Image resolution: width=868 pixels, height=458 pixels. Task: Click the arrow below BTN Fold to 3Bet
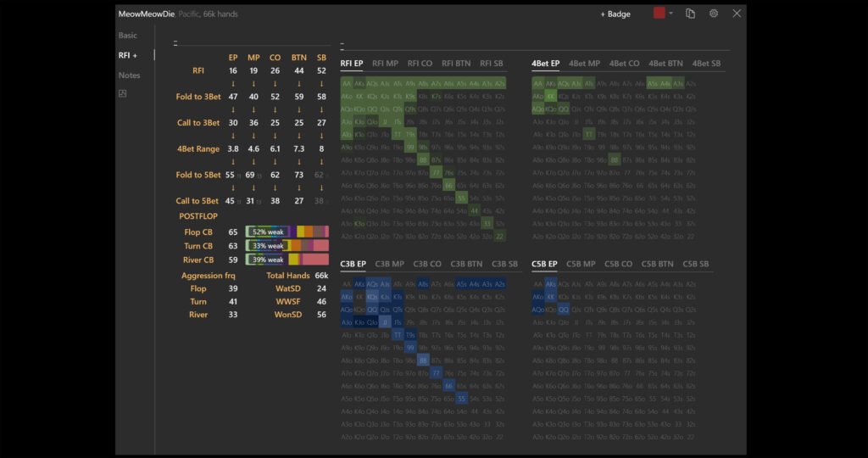298,109
